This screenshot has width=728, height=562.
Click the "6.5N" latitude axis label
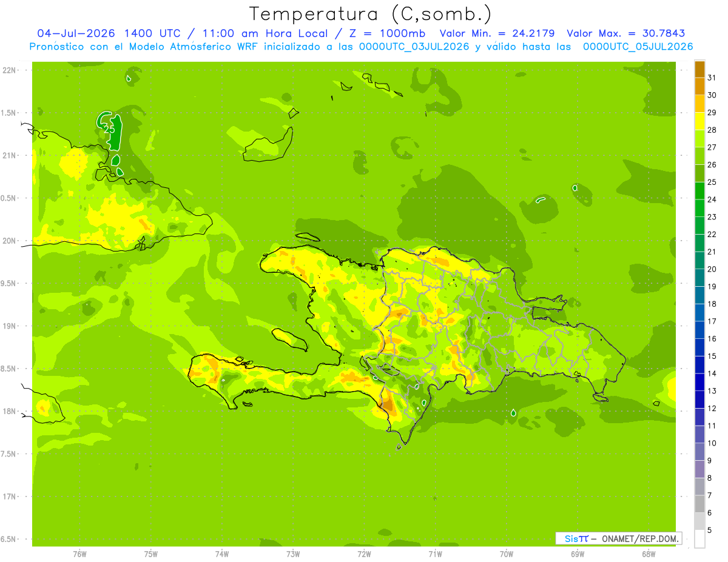point(9,539)
